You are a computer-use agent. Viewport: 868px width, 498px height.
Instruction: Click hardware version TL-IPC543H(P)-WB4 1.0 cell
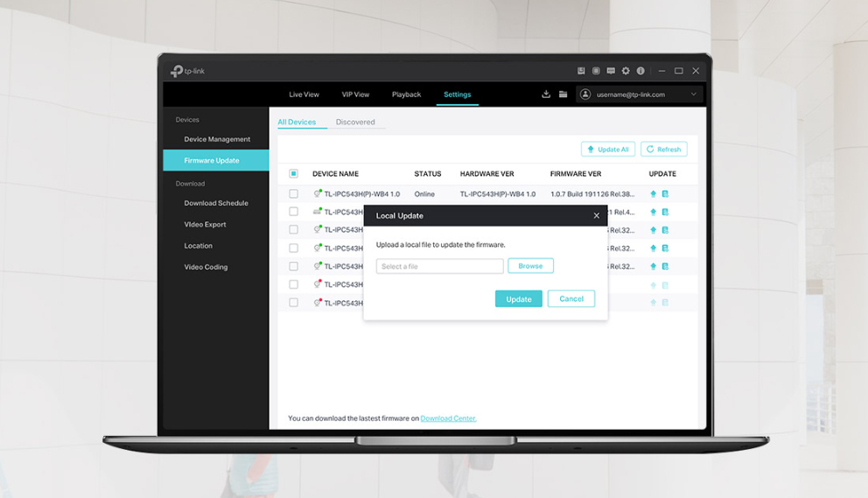[498, 194]
